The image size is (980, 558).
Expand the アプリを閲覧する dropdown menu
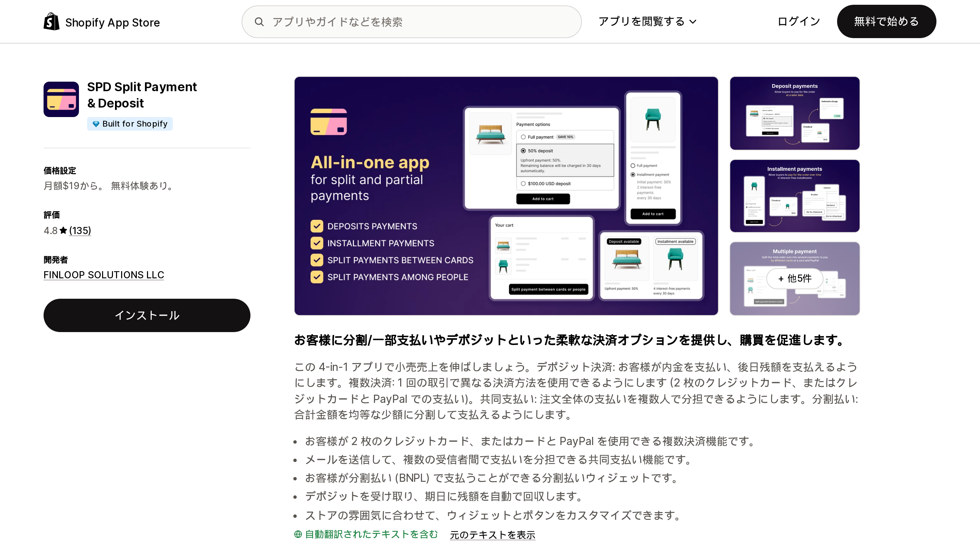click(x=647, y=21)
